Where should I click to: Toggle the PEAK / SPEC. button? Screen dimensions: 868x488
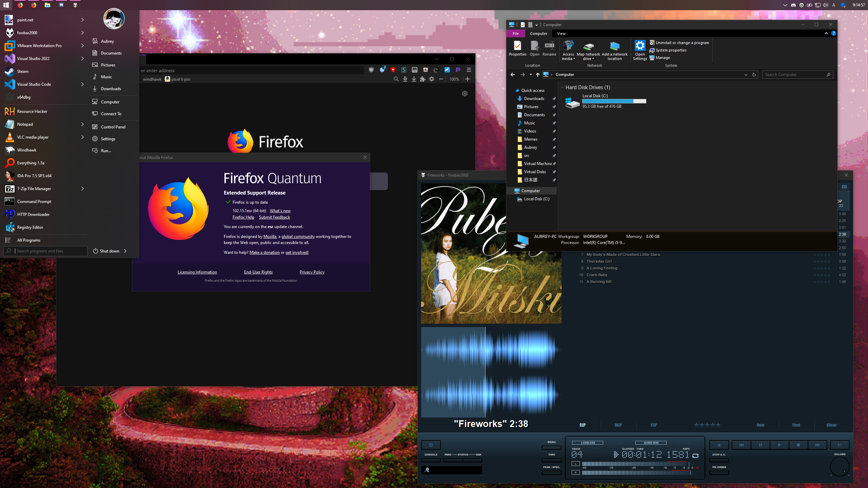point(551,473)
